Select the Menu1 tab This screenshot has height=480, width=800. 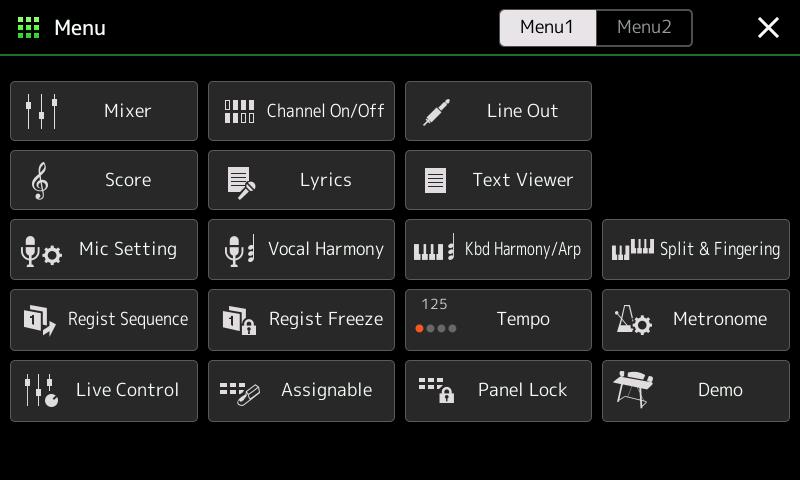547,28
